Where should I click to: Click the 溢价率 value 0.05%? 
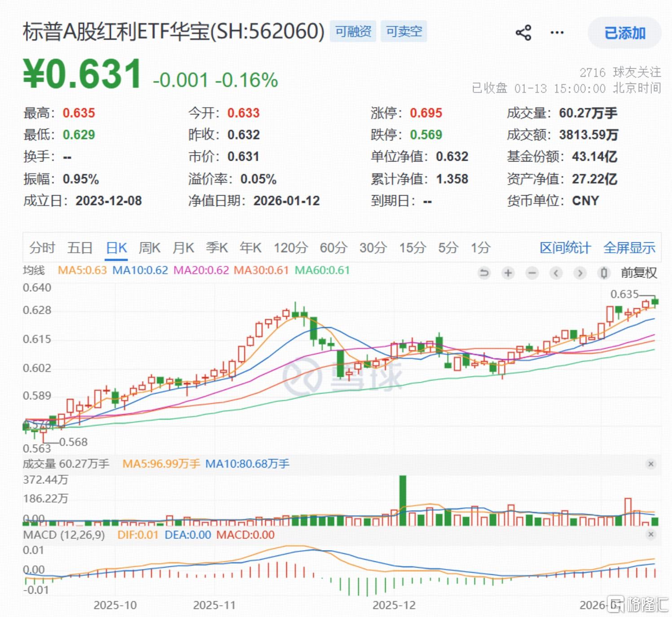tap(259, 179)
